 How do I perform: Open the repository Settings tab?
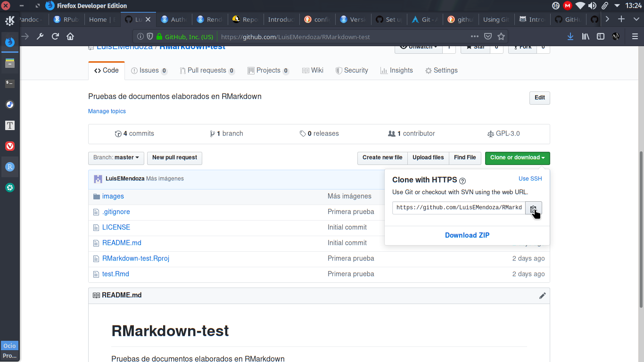[x=441, y=71]
